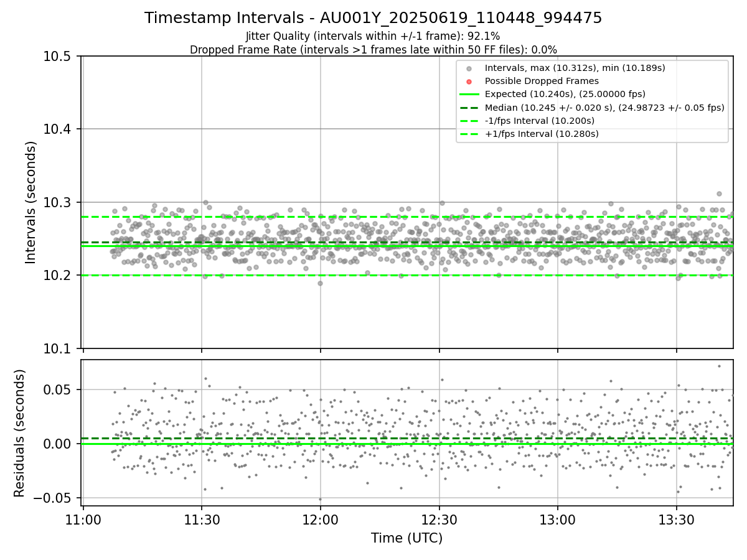Image resolution: width=747 pixels, height=560 pixels.
Task: Click the gray dot marker in the Intervals legend
Action: [x=469, y=68]
